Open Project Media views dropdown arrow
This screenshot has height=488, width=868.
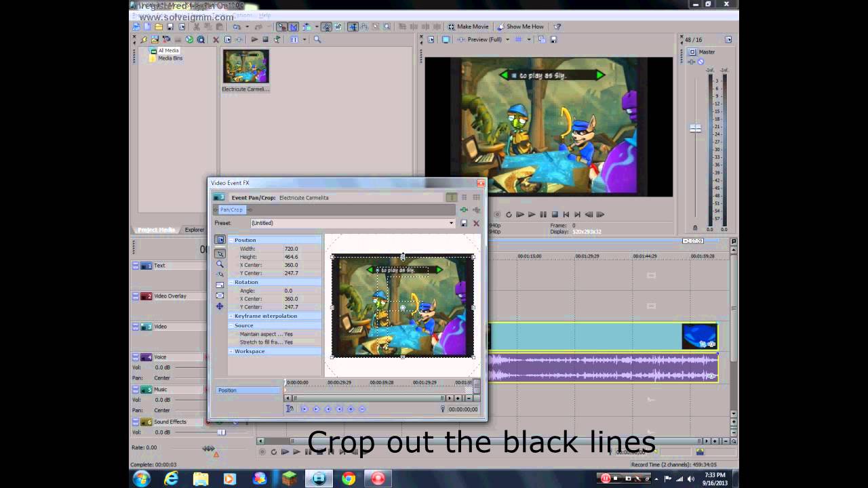[x=304, y=40]
